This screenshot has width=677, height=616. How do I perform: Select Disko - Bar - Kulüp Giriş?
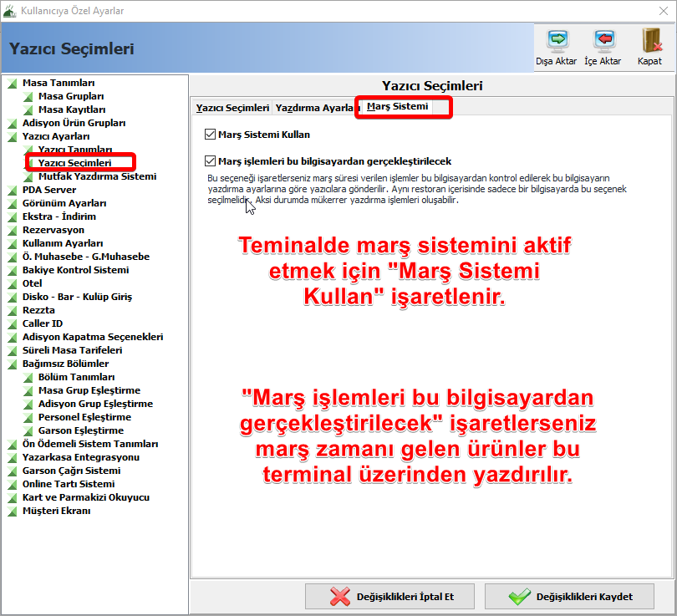tap(77, 297)
